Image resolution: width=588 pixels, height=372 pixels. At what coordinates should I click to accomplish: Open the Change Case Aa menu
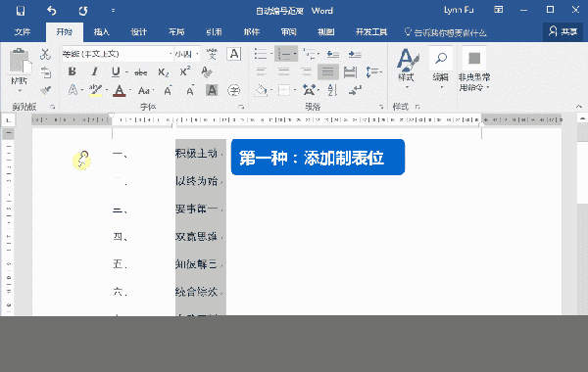(x=144, y=91)
